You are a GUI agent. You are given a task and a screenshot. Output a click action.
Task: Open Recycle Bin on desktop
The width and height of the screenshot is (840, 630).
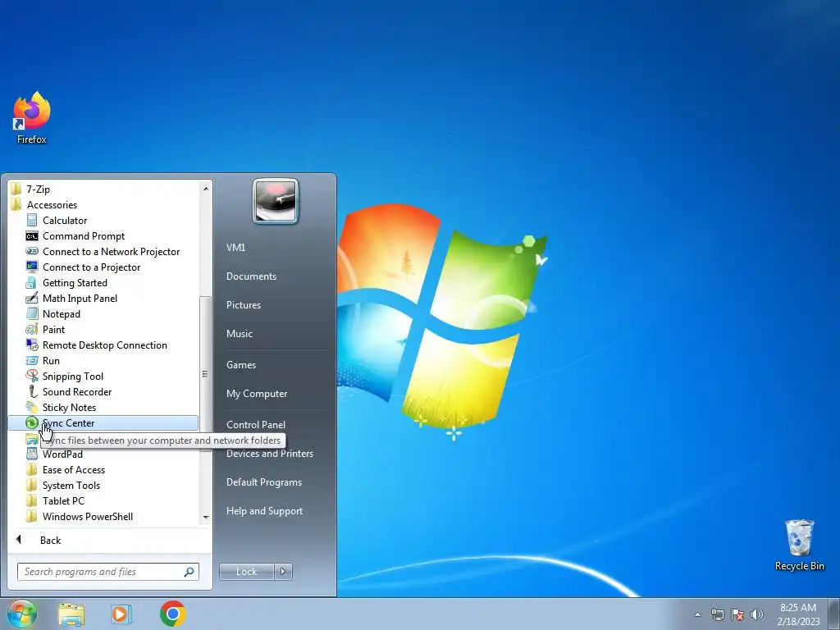tap(799, 546)
